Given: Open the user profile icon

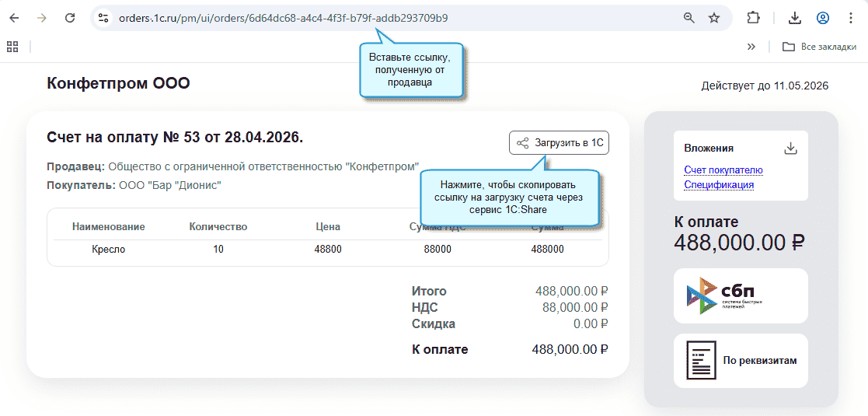Looking at the screenshot, I should point(823,18).
